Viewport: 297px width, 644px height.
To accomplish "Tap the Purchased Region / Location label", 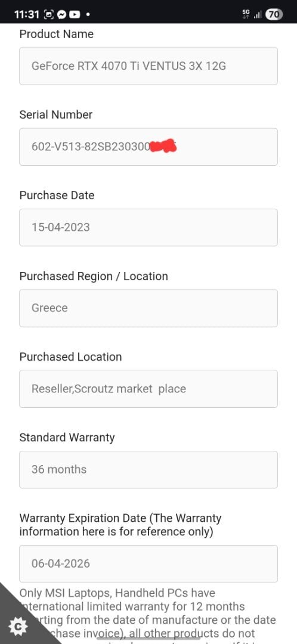I will (94, 276).
